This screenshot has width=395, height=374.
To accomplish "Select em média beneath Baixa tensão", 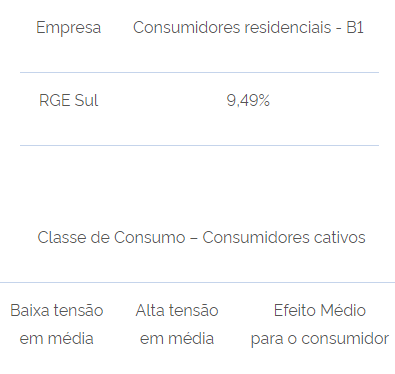I will [57, 339].
